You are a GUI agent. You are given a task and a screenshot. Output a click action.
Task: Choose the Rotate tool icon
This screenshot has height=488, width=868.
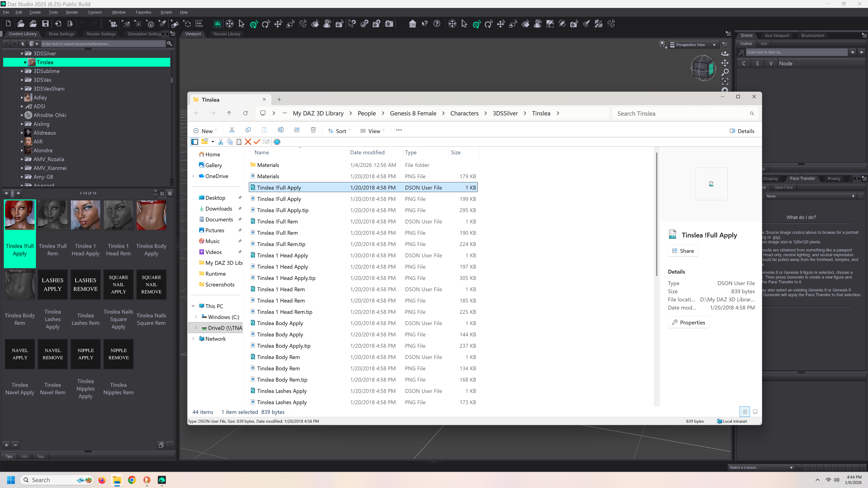[x=266, y=23]
